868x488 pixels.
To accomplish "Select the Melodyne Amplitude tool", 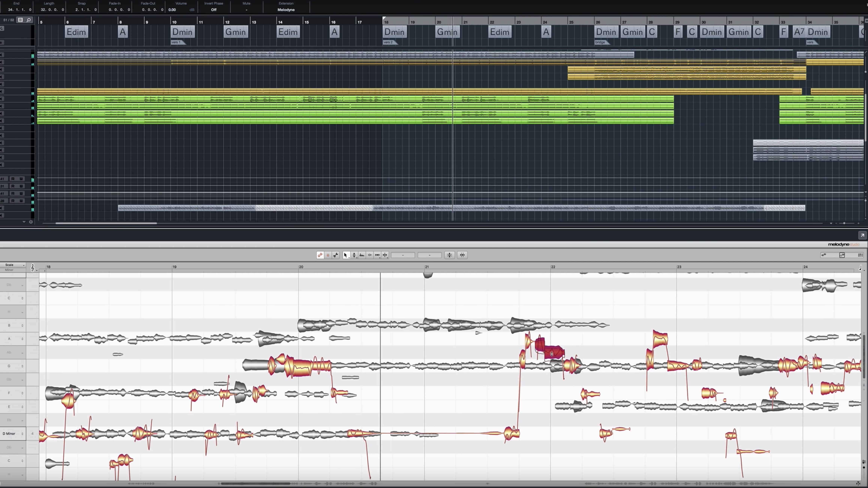I will (370, 255).
